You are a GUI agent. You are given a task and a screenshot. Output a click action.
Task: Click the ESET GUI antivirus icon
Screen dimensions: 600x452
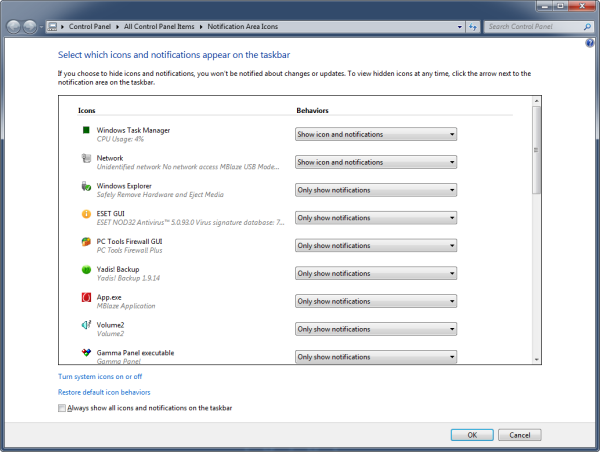pyautogui.click(x=86, y=215)
